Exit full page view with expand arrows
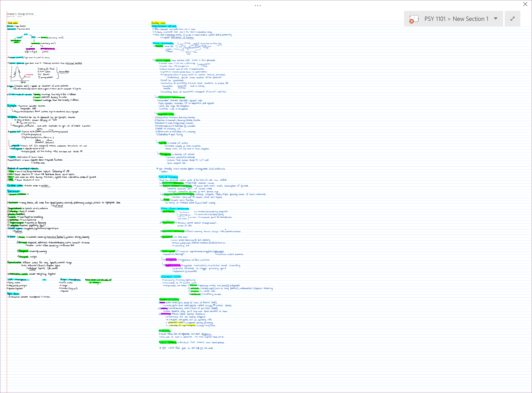The image size is (532, 393). click(x=513, y=19)
